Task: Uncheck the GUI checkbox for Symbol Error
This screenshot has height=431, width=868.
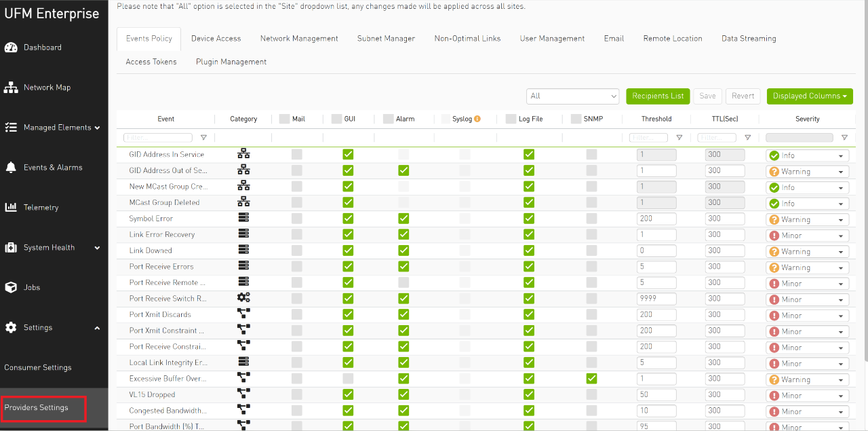Action: [x=348, y=218]
